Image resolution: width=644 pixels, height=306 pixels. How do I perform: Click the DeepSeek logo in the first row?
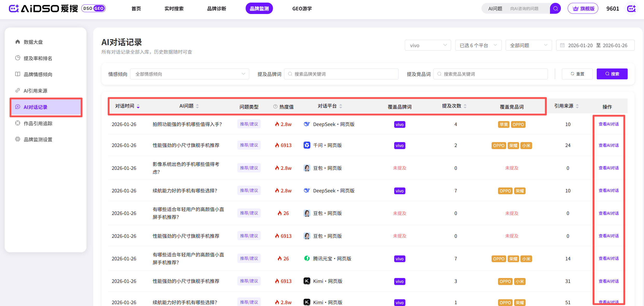click(307, 124)
